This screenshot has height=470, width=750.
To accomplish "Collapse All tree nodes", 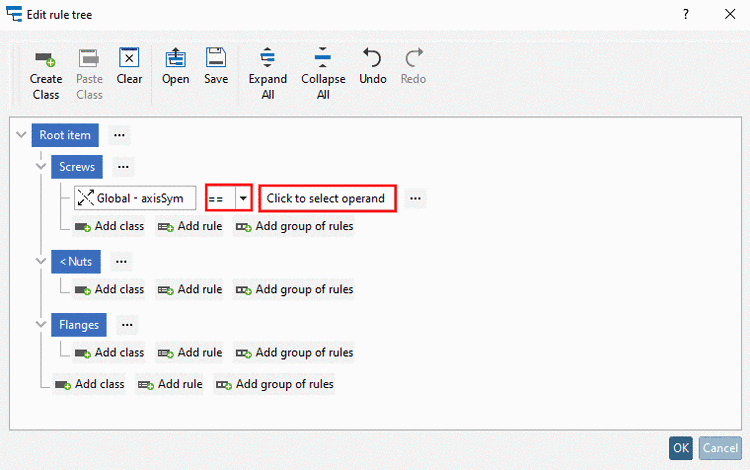I will point(323,74).
